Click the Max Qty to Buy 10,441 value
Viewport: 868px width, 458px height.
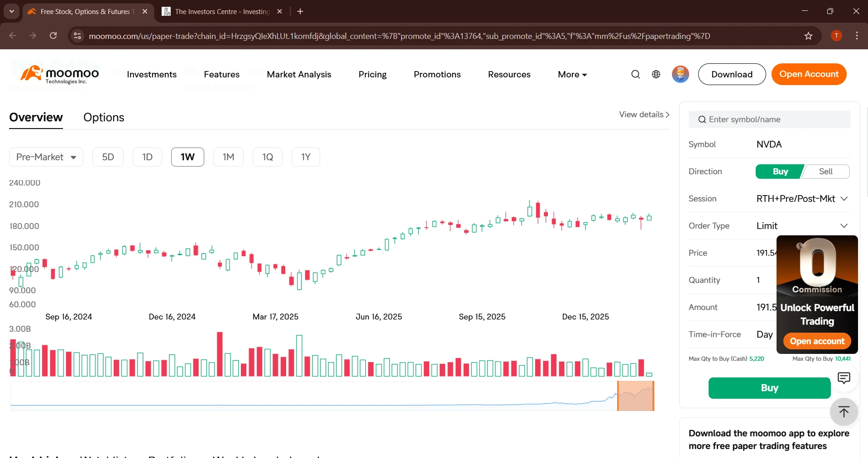click(x=843, y=359)
